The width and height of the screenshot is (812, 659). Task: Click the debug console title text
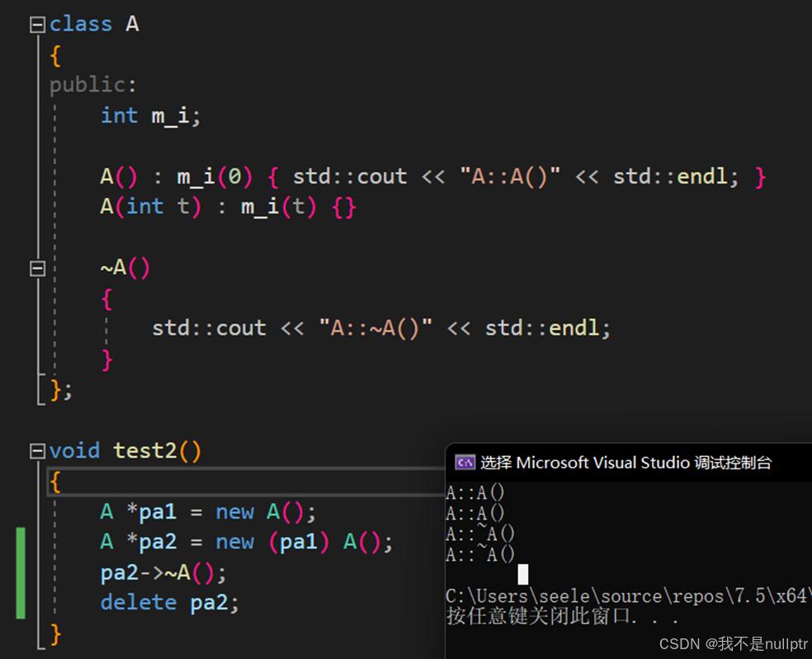click(x=626, y=462)
